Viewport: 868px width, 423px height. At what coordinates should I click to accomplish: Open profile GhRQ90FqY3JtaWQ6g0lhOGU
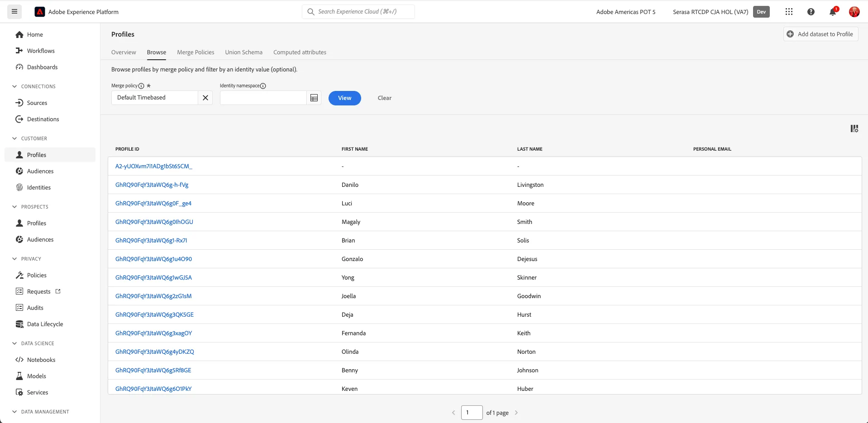(x=154, y=222)
